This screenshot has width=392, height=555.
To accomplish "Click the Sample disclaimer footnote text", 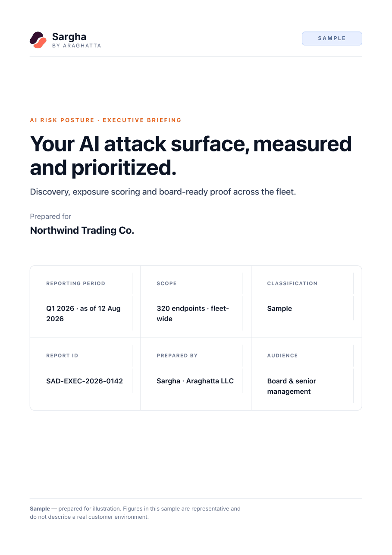I will [135, 513].
